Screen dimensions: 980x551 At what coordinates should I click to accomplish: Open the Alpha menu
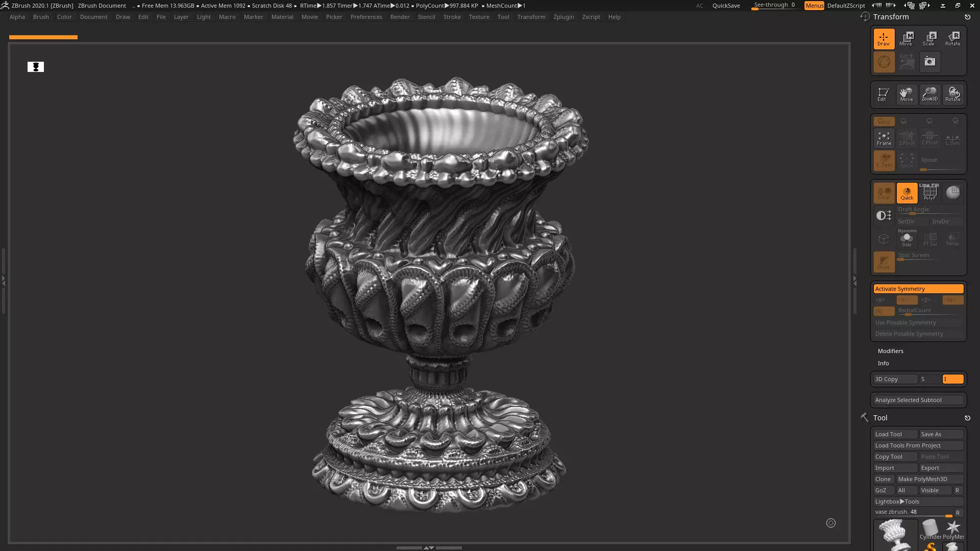point(17,17)
